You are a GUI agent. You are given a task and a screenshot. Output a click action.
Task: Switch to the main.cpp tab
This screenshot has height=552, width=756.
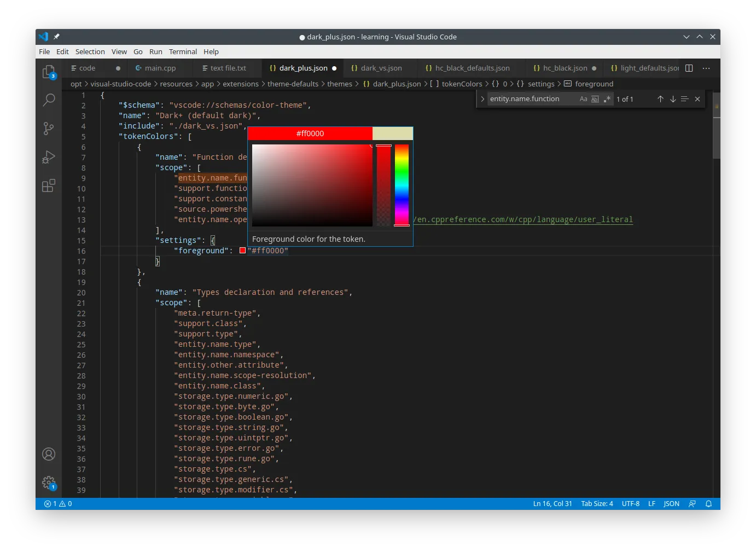161,68
